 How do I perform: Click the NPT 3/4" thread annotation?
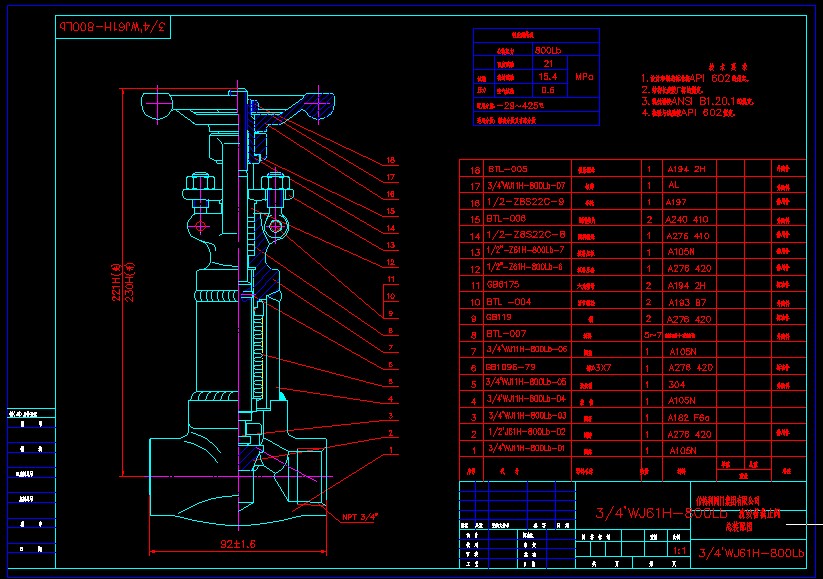tap(362, 517)
